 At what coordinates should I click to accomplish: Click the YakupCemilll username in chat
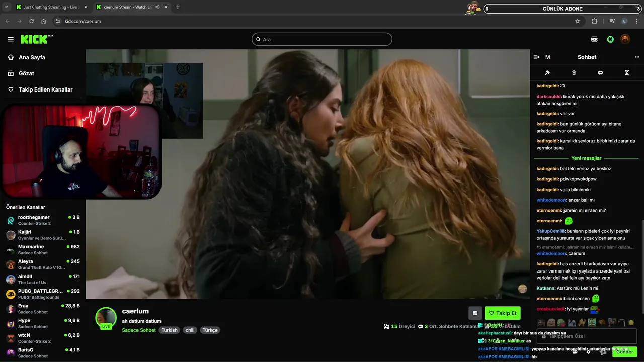coord(551,231)
